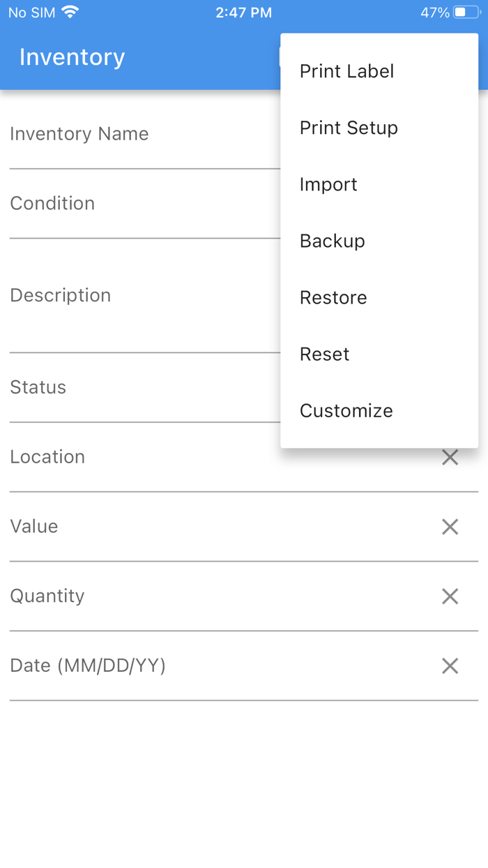Tap the Wi-Fi icon in status bar
Viewport: 488px width, 868px height.
(70, 12)
